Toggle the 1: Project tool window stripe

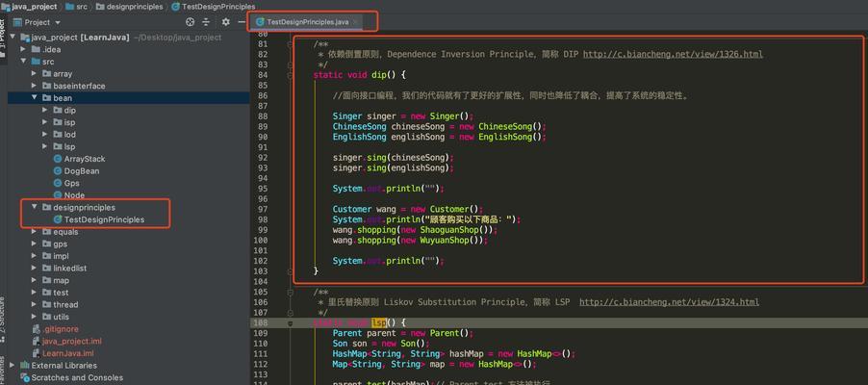[x=3, y=38]
